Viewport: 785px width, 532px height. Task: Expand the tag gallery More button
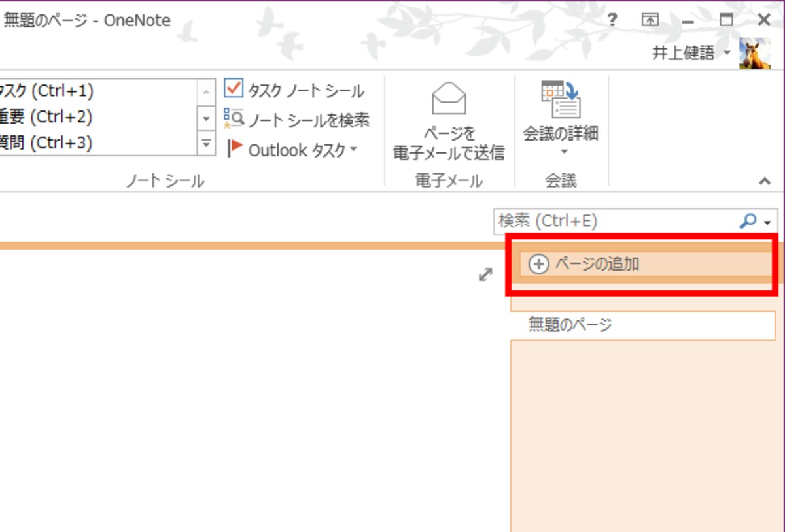click(207, 144)
